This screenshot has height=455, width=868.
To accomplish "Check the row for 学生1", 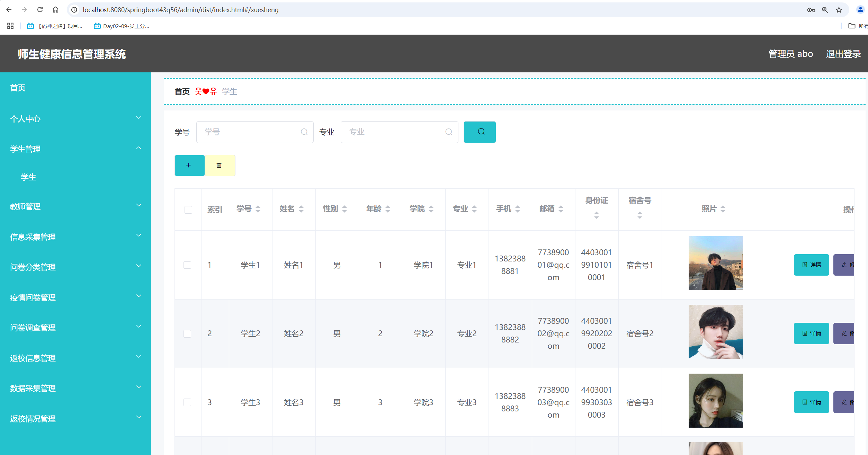I will coord(187,265).
